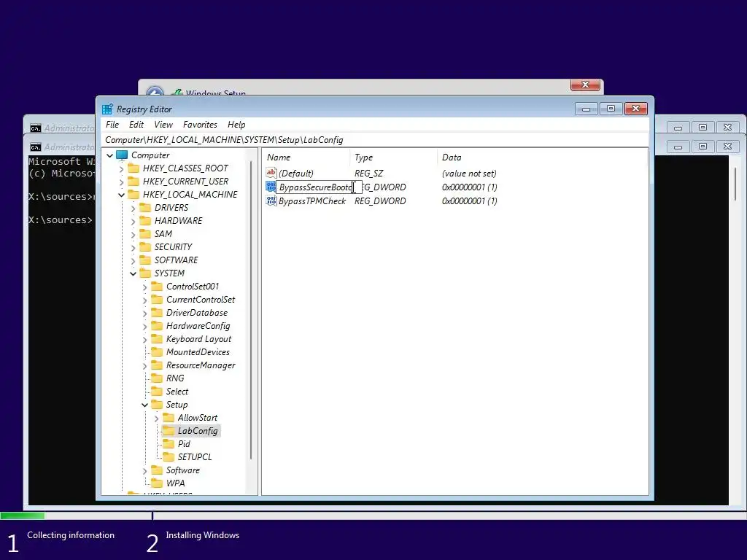Click the SAM folder icon
The image size is (747, 560).
[x=145, y=234]
